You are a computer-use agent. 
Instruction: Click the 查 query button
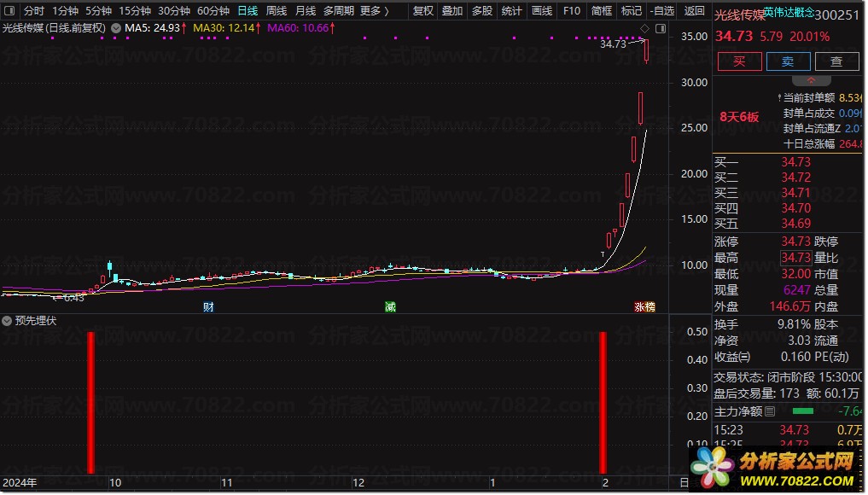tap(836, 61)
